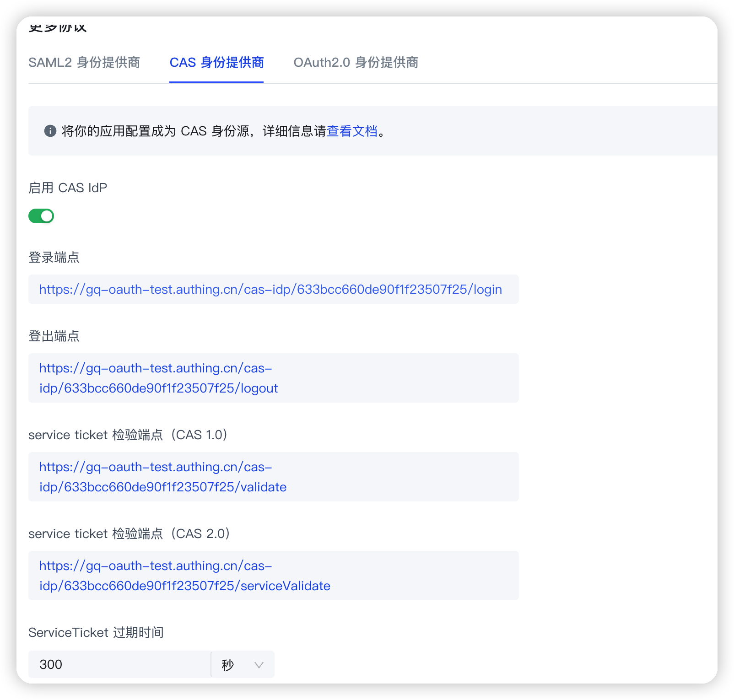
Task: Click the 登出端点 logout endpoint URL
Action: coord(158,378)
